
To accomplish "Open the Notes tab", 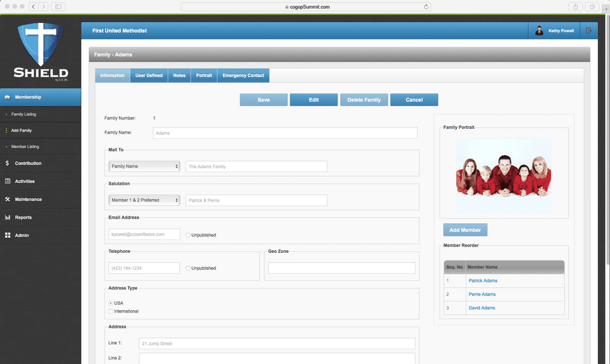I will (x=179, y=76).
